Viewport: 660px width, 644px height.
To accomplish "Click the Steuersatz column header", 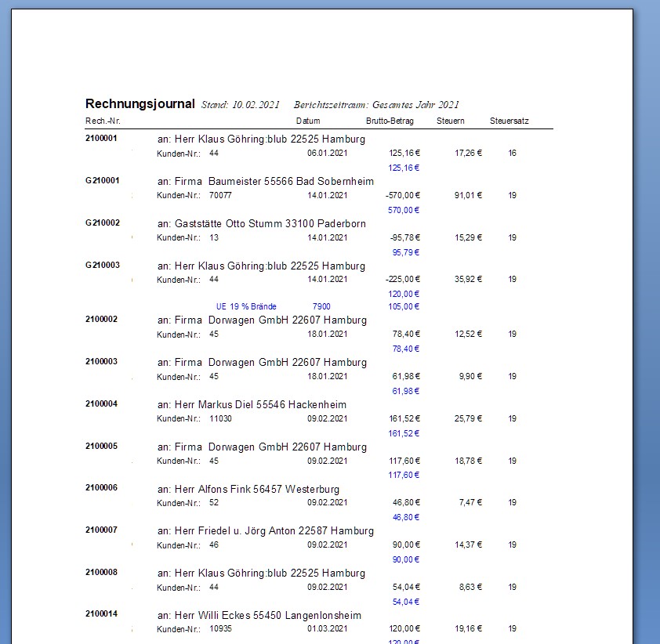I will (509, 121).
